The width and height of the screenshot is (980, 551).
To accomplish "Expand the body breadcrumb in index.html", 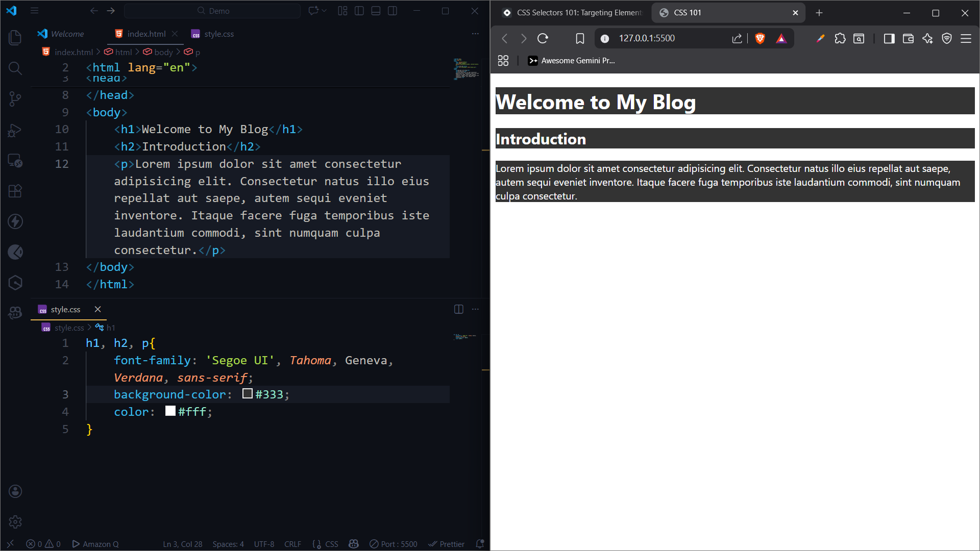I will click(x=163, y=52).
